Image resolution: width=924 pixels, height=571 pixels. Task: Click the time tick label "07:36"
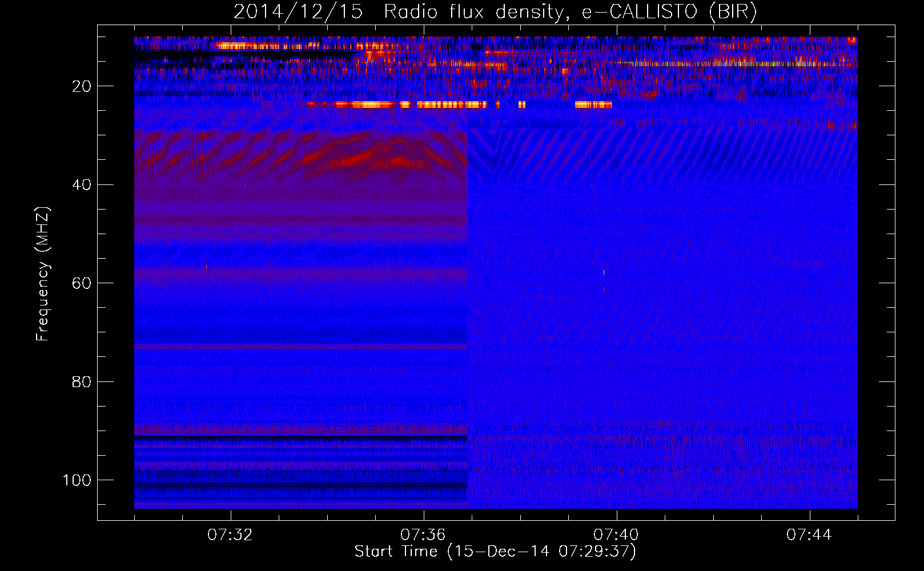(x=423, y=535)
